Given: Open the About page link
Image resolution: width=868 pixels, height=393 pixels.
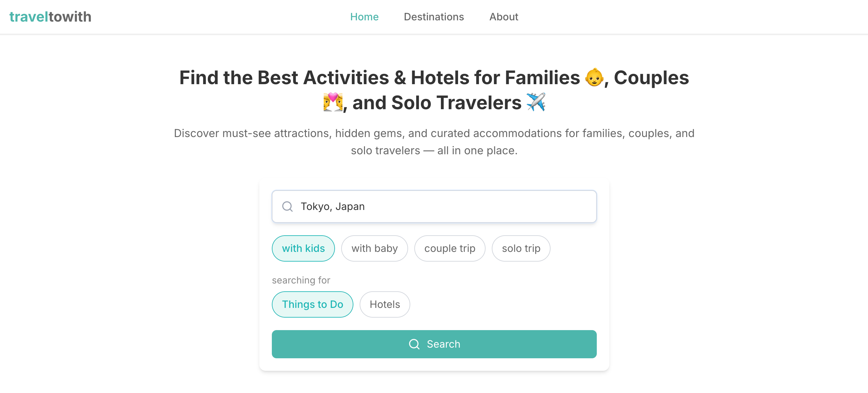Looking at the screenshot, I should tap(503, 17).
